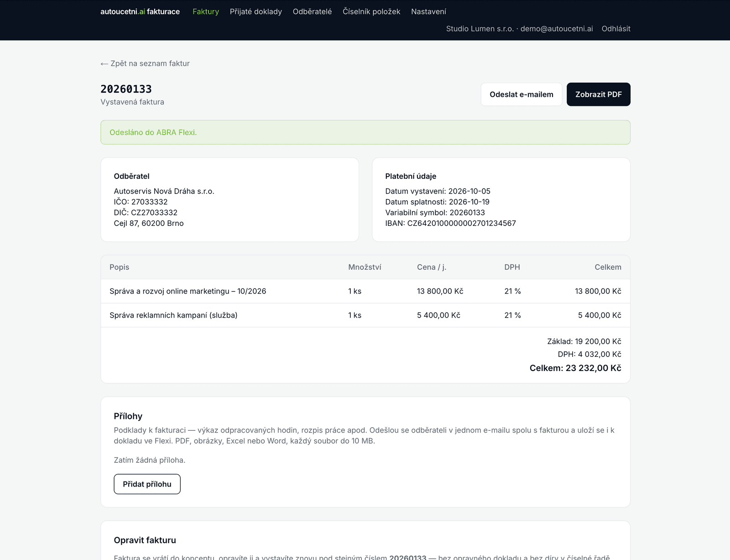Click the Zobrazit PDF button
The height and width of the screenshot is (560, 730).
pyautogui.click(x=599, y=94)
